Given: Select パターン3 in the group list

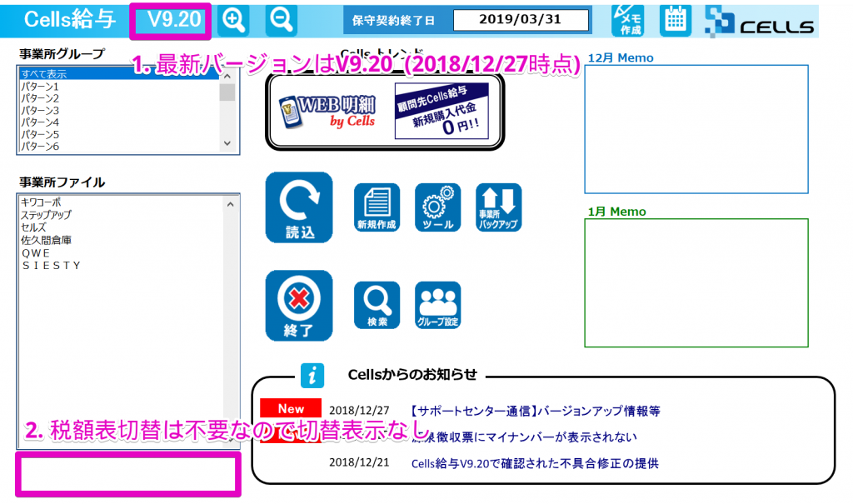Looking at the screenshot, I should [120, 110].
